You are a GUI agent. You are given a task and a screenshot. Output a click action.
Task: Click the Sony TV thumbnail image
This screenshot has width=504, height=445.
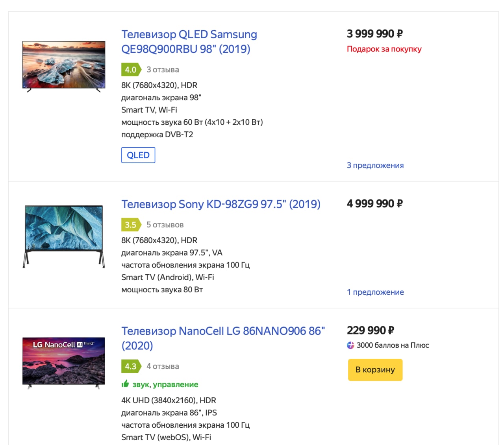coord(64,236)
